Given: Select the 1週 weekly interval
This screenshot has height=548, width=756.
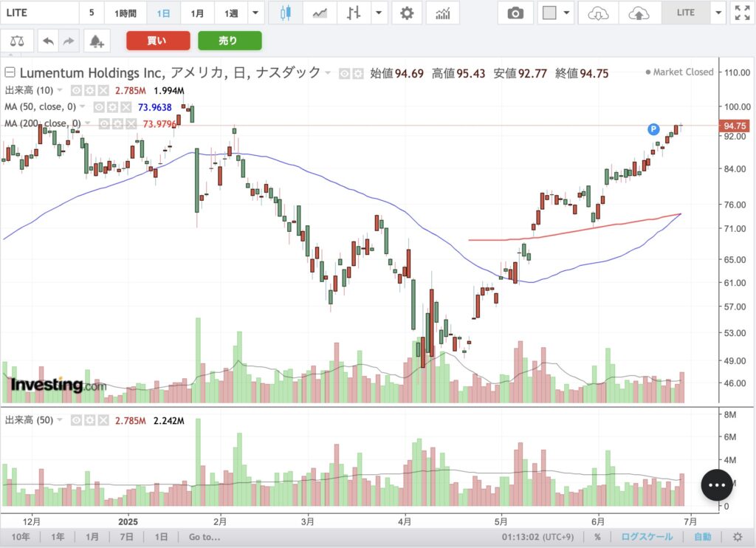Looking at the screenshot, I should coord(231,13).
